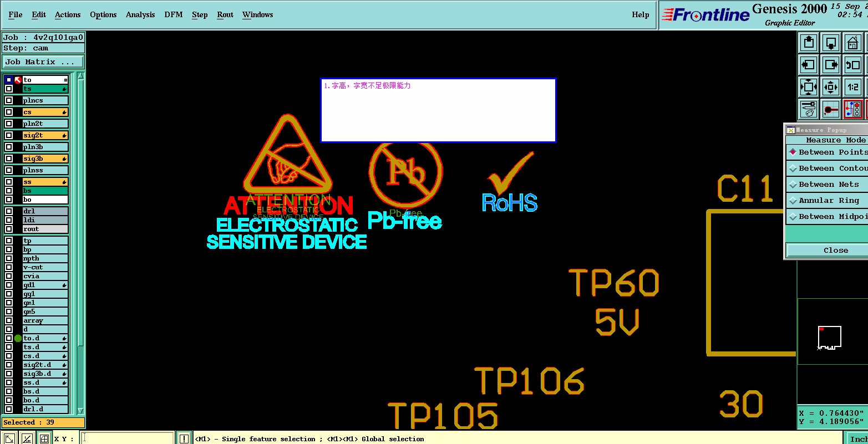
Task: Open the DFM menu
Action: click(x=174, y=14)
